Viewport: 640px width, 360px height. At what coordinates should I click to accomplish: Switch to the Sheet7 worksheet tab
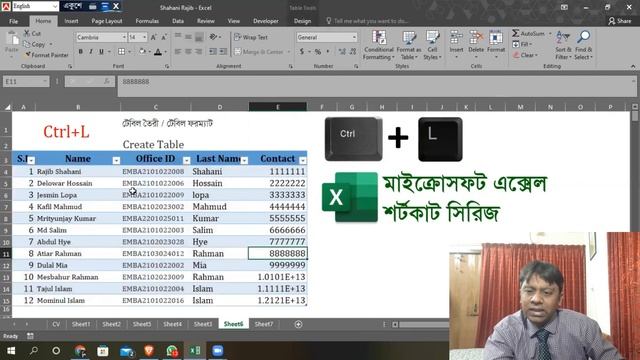coord(264,324)
